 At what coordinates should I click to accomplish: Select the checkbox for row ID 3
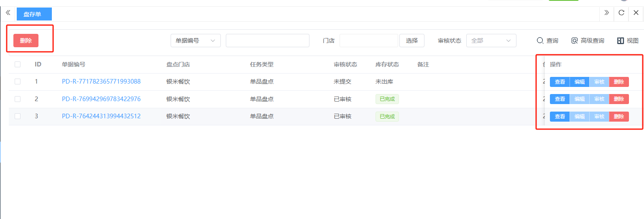tap(18, 116)
